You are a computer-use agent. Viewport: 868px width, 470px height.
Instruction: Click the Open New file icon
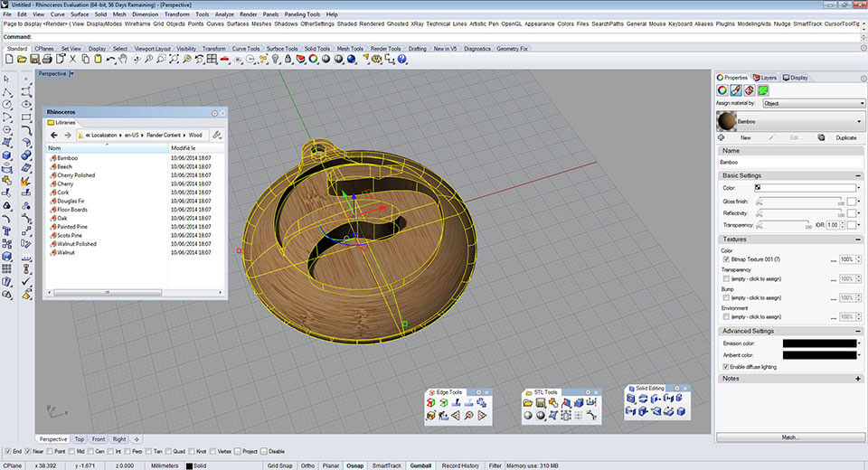8,60
